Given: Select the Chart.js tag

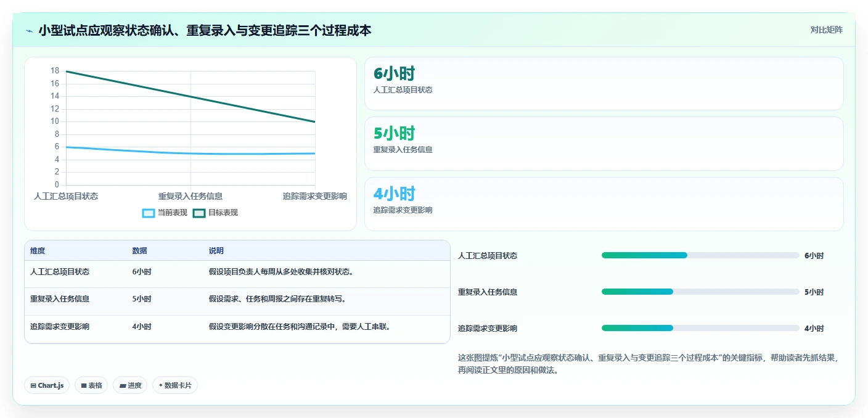Looking at the screenshot, I should pyautogui.click(x=47, y=385).
